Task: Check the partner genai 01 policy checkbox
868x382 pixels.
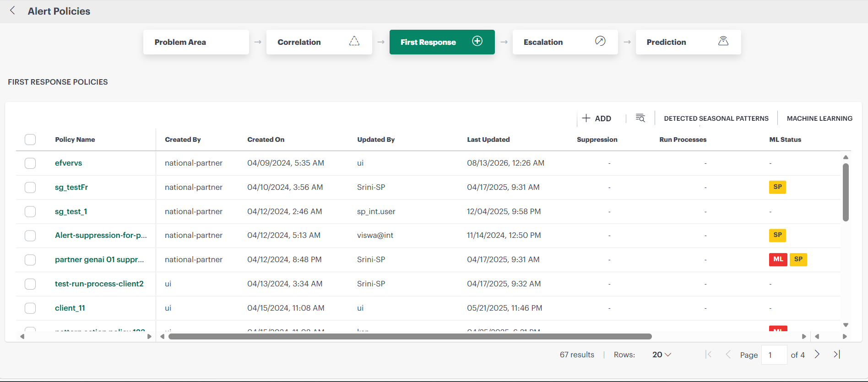Action: 30,260
